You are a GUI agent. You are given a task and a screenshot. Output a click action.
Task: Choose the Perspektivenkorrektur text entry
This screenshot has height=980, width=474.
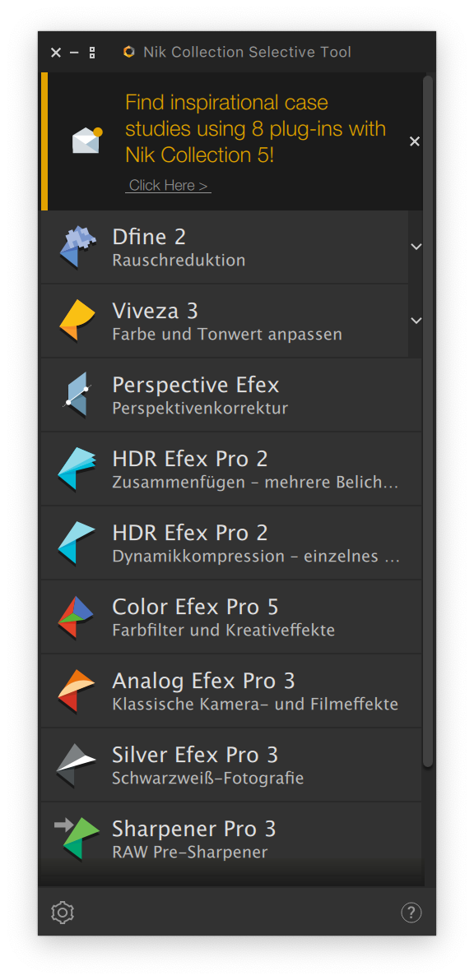tap(200, 409)
